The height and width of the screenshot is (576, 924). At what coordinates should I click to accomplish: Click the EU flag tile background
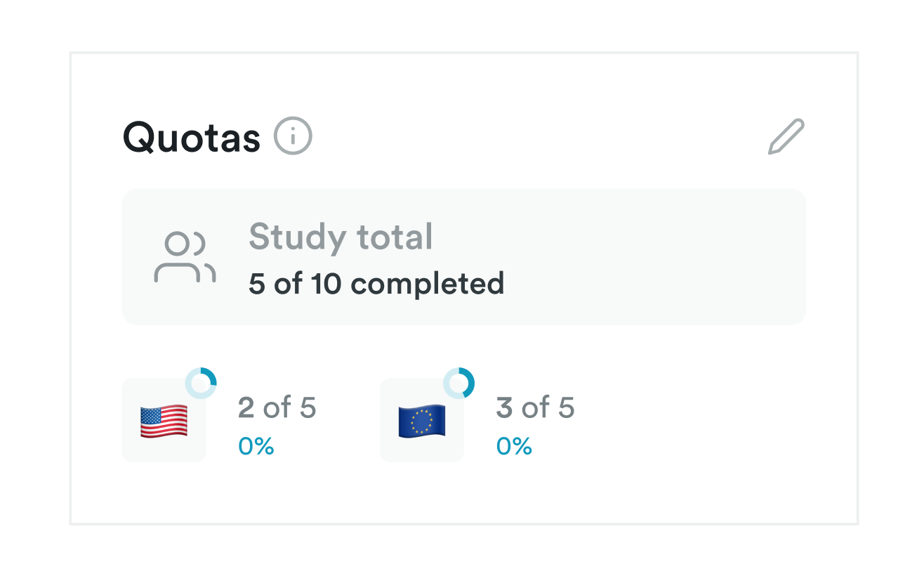pyautogui.click(x=422, y=420)
